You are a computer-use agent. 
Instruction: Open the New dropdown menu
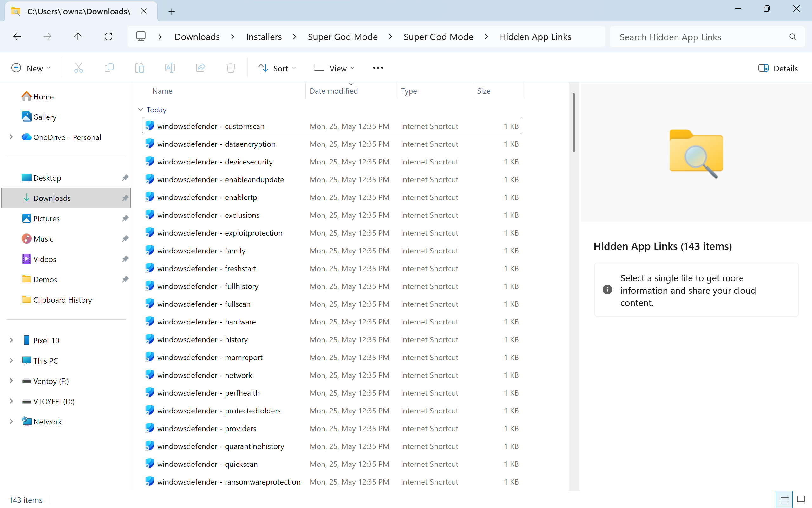click(31, 68)
